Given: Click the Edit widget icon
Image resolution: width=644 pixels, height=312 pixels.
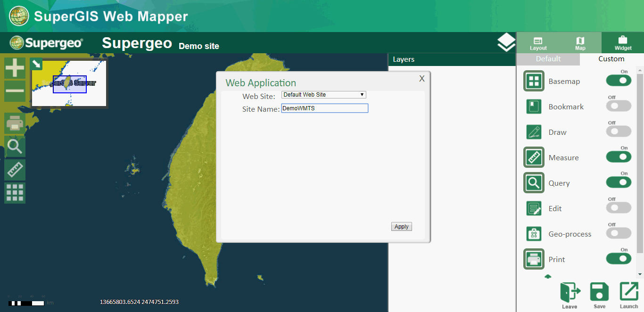Looking at the screenshot, I should 534,208.
